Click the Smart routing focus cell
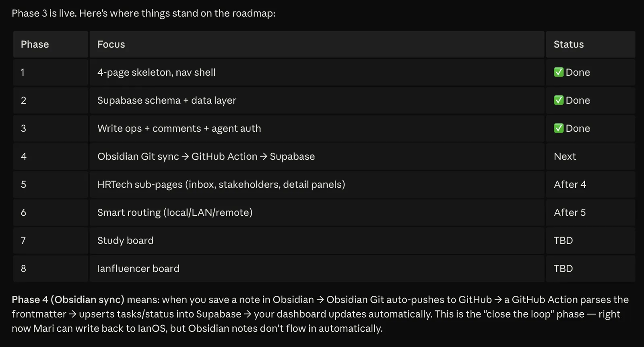 (x=317, y=212)
